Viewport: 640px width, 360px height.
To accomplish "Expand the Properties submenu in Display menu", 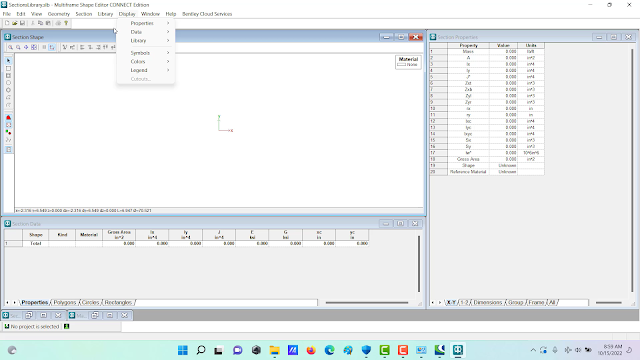I will 146,23.
